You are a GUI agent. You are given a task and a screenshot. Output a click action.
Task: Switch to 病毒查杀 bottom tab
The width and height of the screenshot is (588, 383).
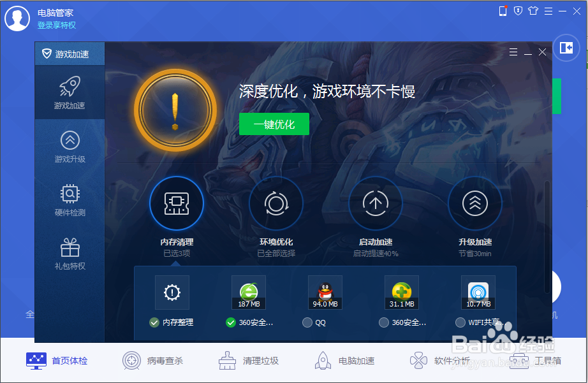[x=152, y=361]
